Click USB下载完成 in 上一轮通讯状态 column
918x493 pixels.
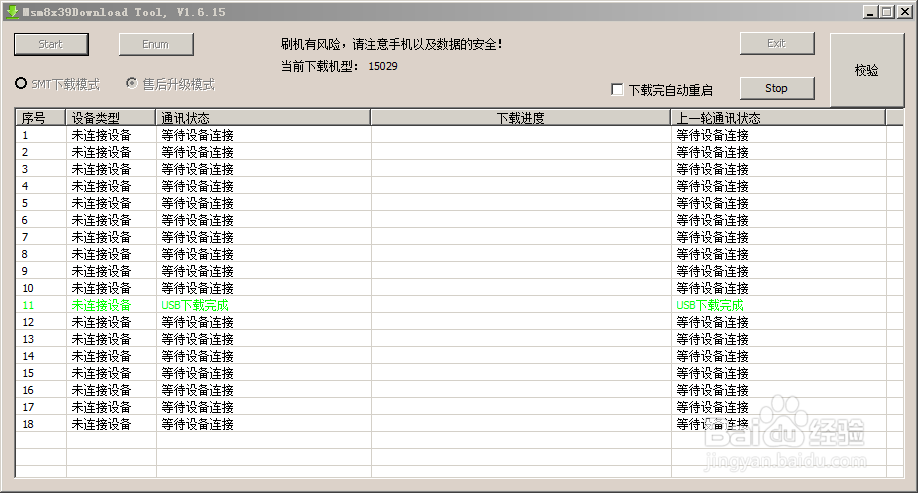(x=710, y=305)
